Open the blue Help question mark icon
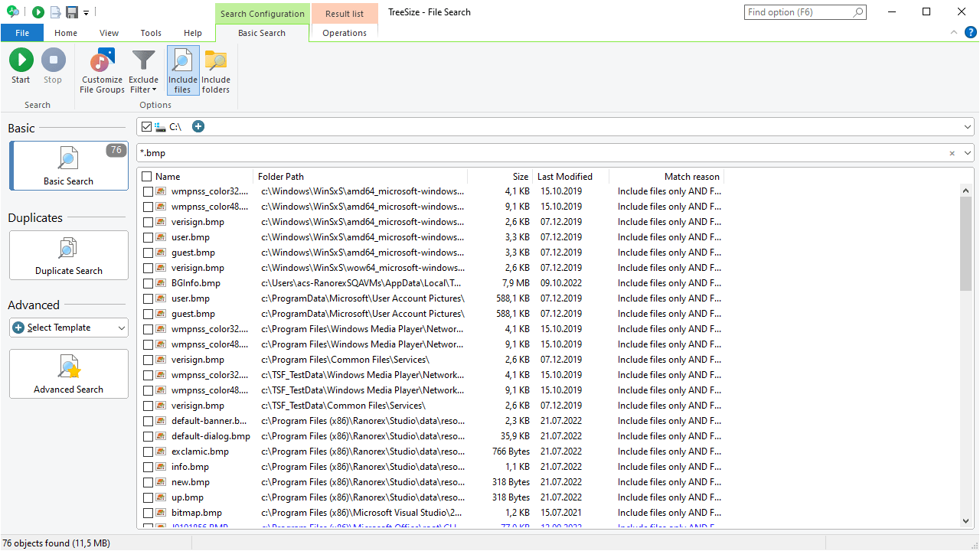Viewport: 980px width, 551px height. (970, 32)
